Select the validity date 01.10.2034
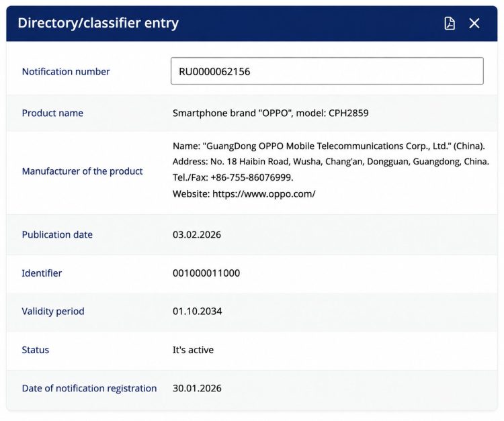Screen dimensions: 504x421 (197, 312)
